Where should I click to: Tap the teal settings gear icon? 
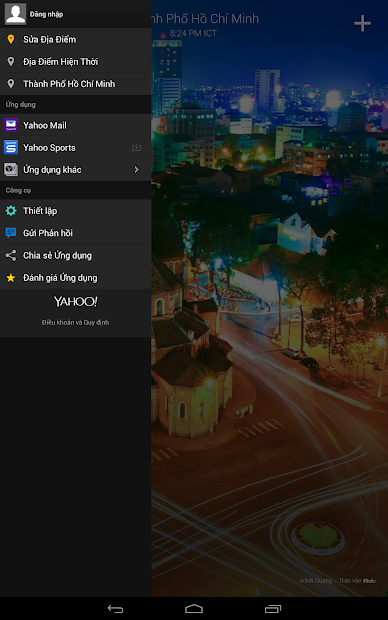(x=11, y=210)
